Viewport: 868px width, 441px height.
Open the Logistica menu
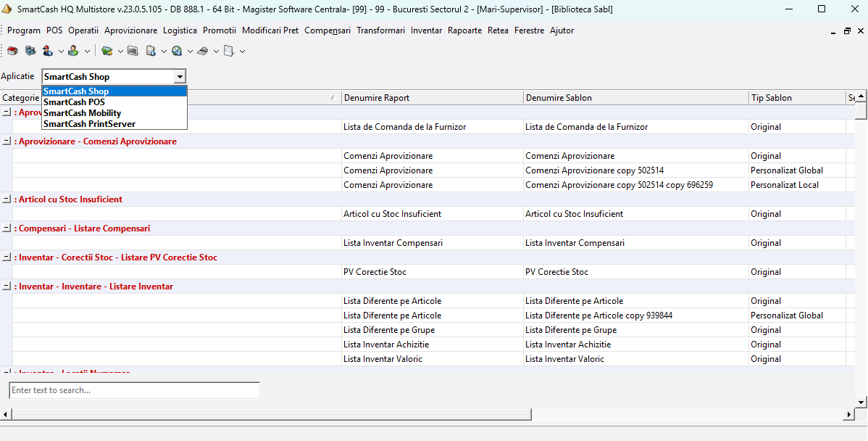(x=180, y=30)
